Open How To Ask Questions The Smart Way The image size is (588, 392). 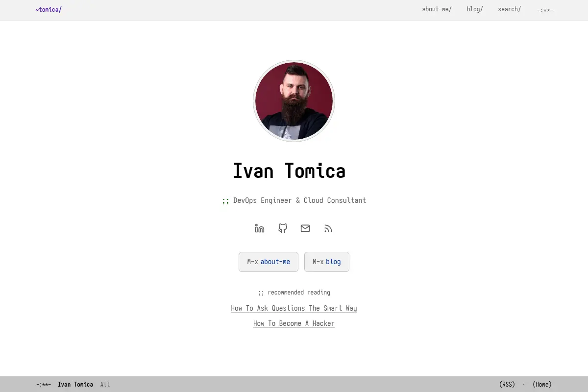click(294, 308)
